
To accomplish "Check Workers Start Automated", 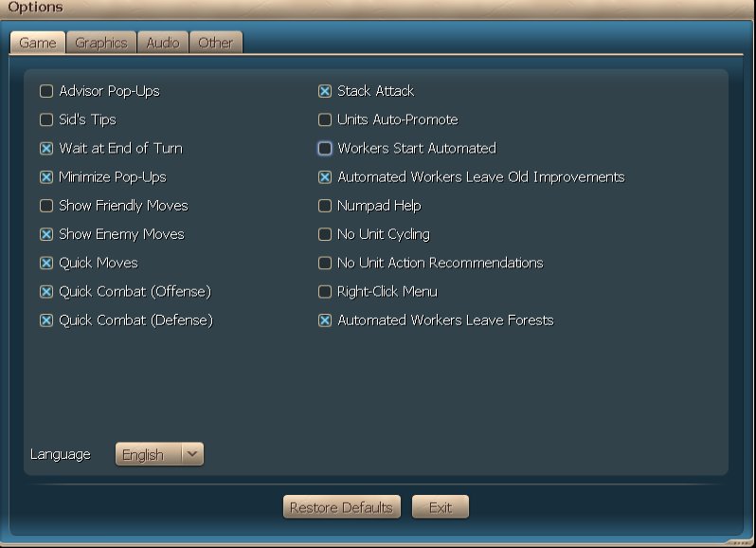I will point(325,149).
